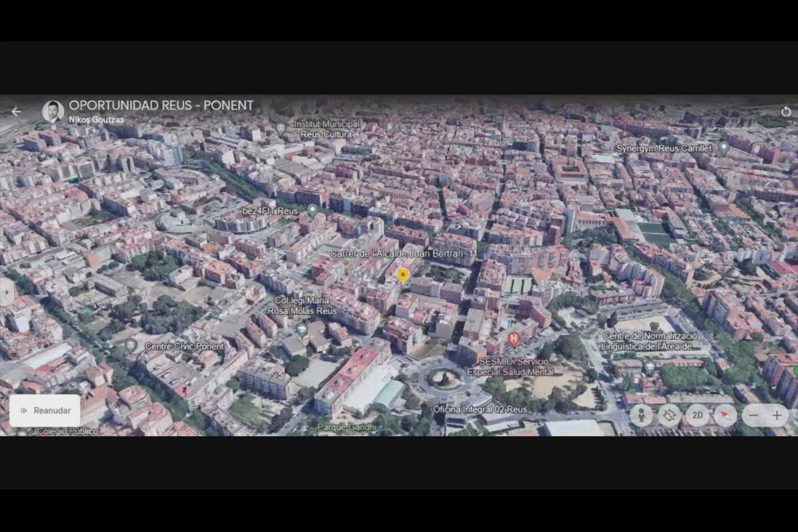798x532 pixels.
Task: Zoom out with the minus button
Action: click(753, 416)
